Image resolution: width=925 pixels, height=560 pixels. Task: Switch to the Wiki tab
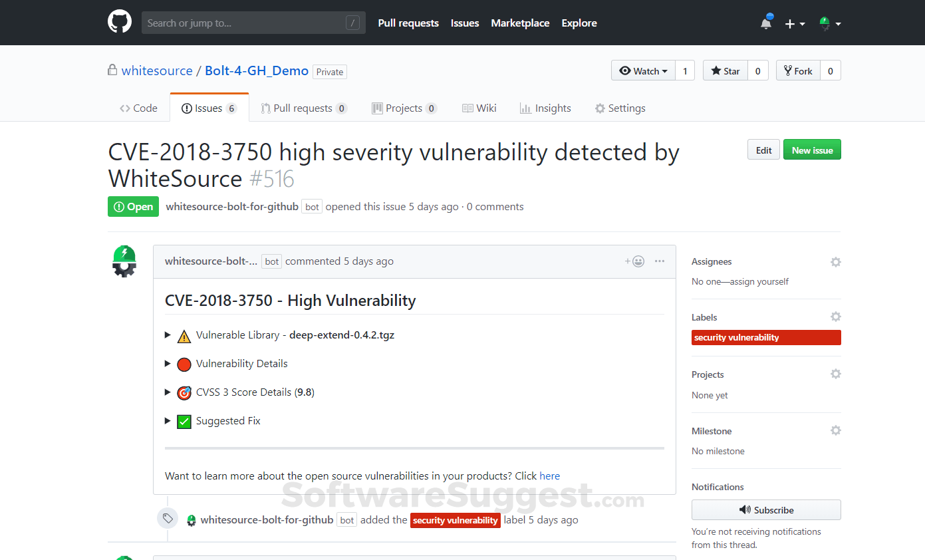(479, 108)
